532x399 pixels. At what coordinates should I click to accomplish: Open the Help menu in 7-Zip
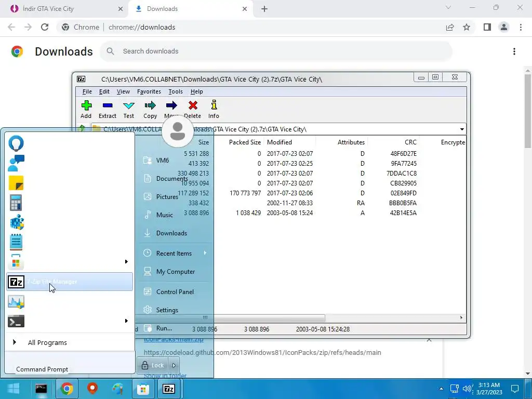[x=196, y=91]
